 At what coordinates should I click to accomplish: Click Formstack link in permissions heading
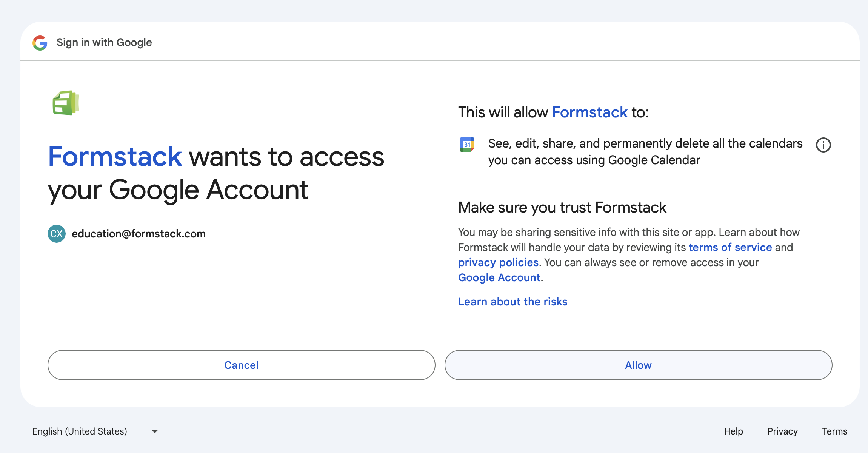pos(589,112)
